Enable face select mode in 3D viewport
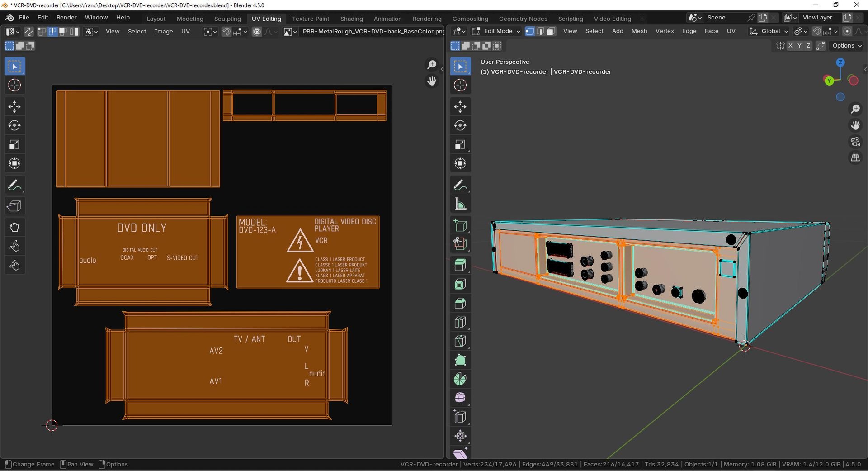The image size is (868, 471). click(551, 31)
